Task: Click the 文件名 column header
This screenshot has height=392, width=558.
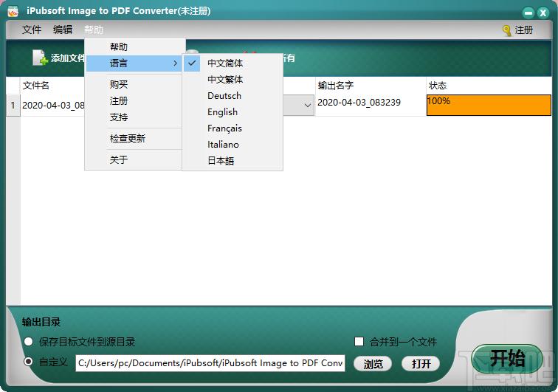Action: coord(52,86)
